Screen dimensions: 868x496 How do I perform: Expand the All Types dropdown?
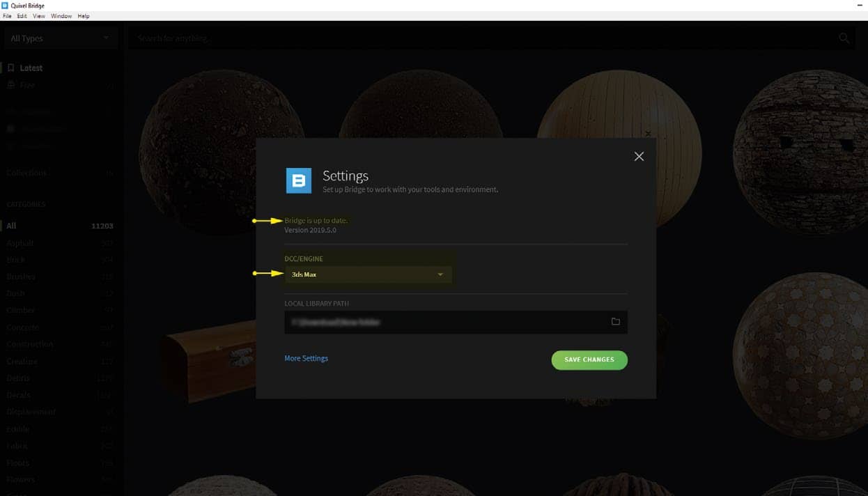coord(60,38)
